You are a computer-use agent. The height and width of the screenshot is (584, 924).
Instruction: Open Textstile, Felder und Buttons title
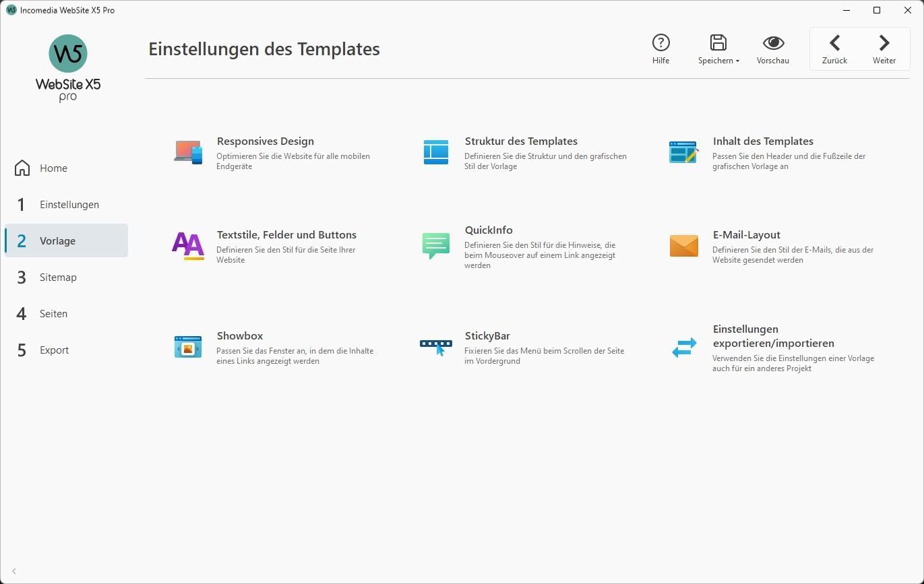coord(286,235)
